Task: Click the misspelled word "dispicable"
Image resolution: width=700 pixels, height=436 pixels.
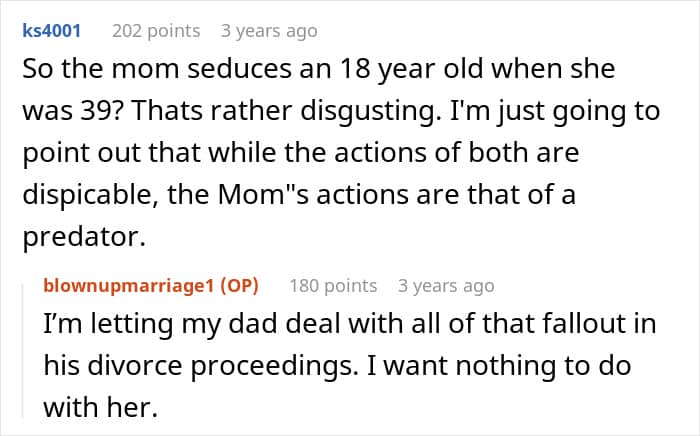Action: tap(92, 194)
